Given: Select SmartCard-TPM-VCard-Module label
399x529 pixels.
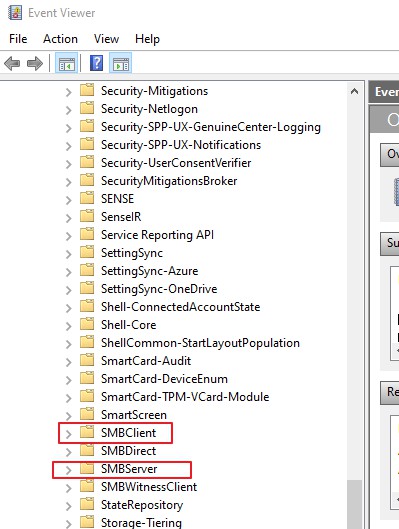Looking at the screenshot, I should (185, 397).
